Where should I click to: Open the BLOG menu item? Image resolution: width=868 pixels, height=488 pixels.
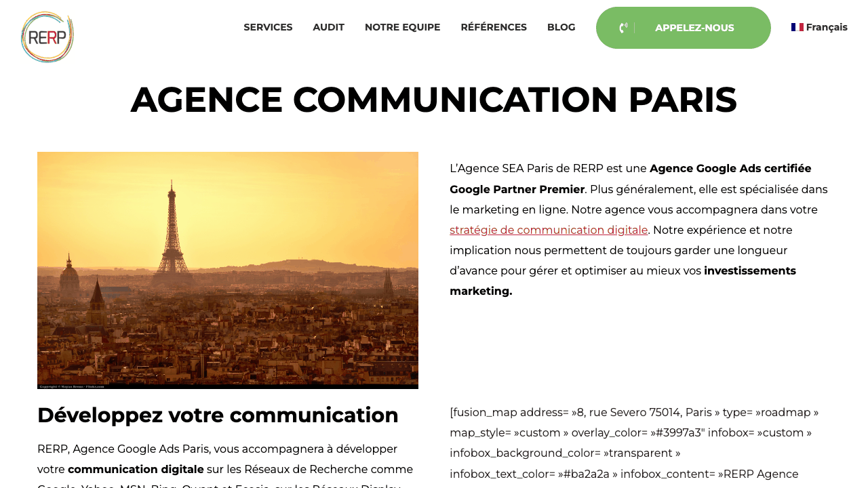point(561,27)
